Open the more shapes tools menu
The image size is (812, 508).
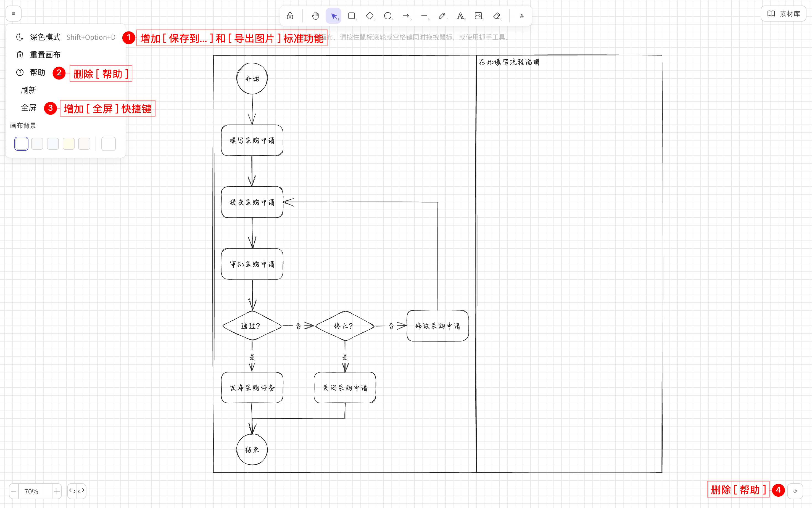tap(522, 16)
